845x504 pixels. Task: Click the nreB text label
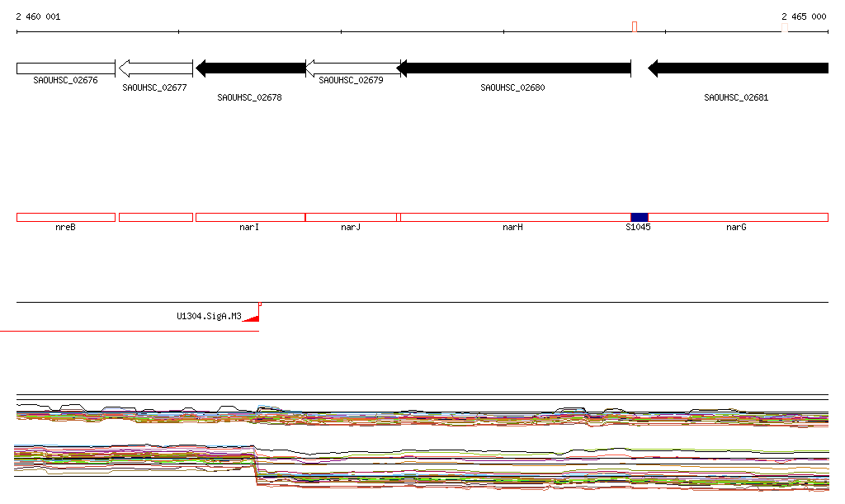[x=65, y=227]
